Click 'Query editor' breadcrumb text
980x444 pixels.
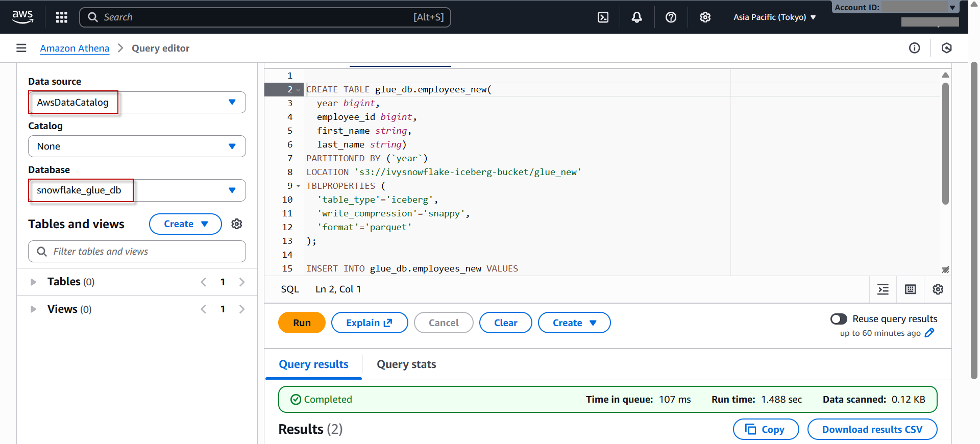coord(160,48)
